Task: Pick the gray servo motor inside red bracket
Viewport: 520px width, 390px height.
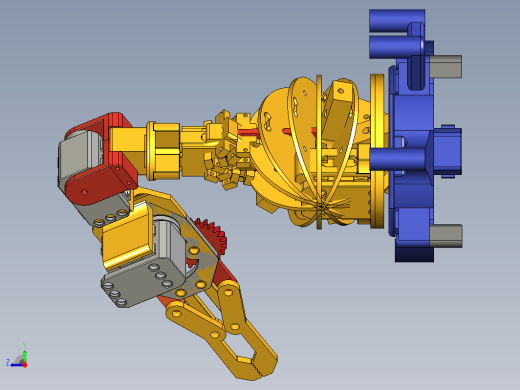Action: point(80,159)
